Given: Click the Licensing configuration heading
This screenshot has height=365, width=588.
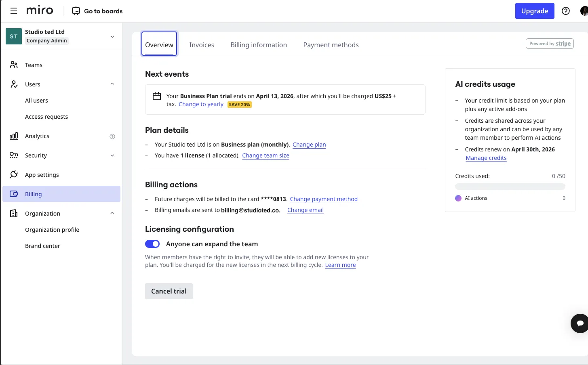Looking at the screenshot, I should click(190, 229).
